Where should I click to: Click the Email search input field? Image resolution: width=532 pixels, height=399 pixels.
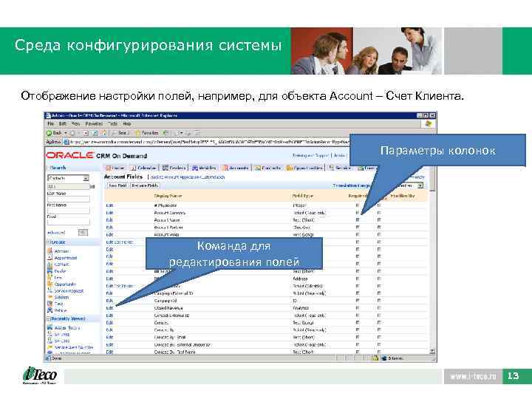tap(69, 222)
